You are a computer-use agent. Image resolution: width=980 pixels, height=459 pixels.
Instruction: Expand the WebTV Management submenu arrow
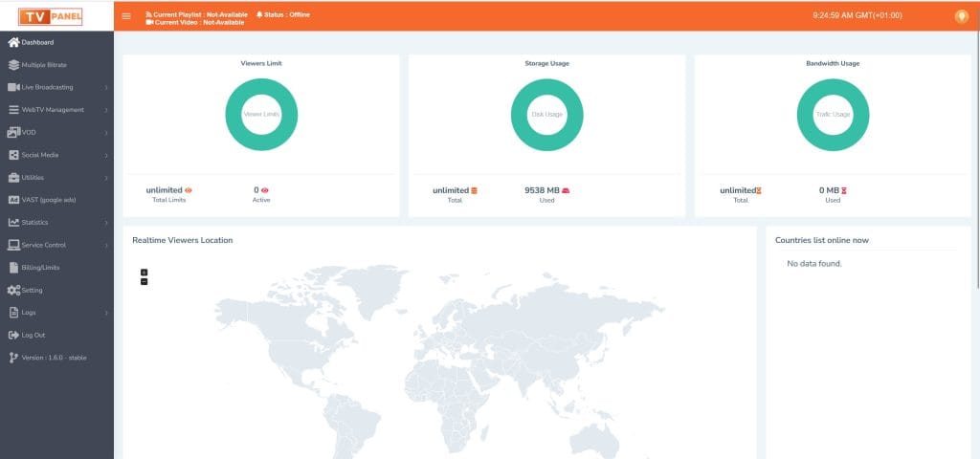pos(106,110)
